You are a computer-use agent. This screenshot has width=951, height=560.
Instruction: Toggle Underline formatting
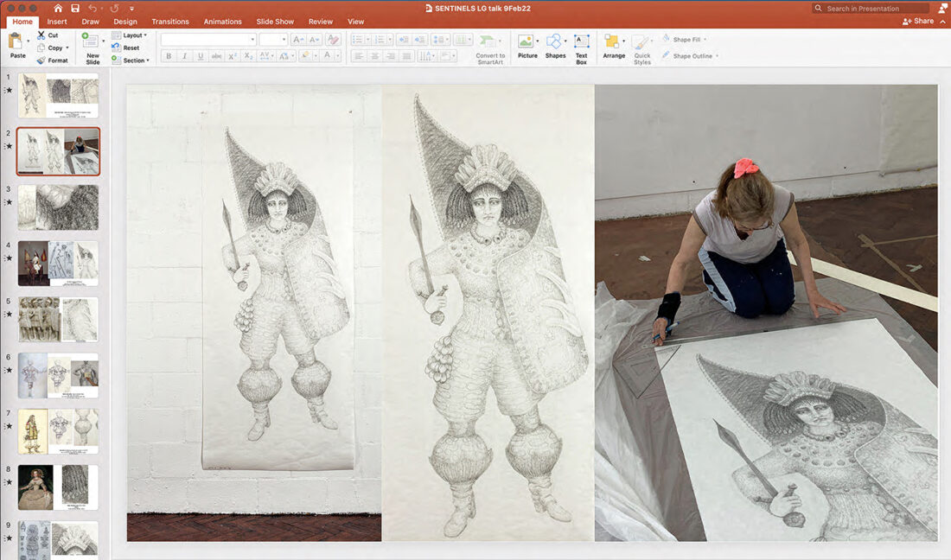tap(201, 56)
